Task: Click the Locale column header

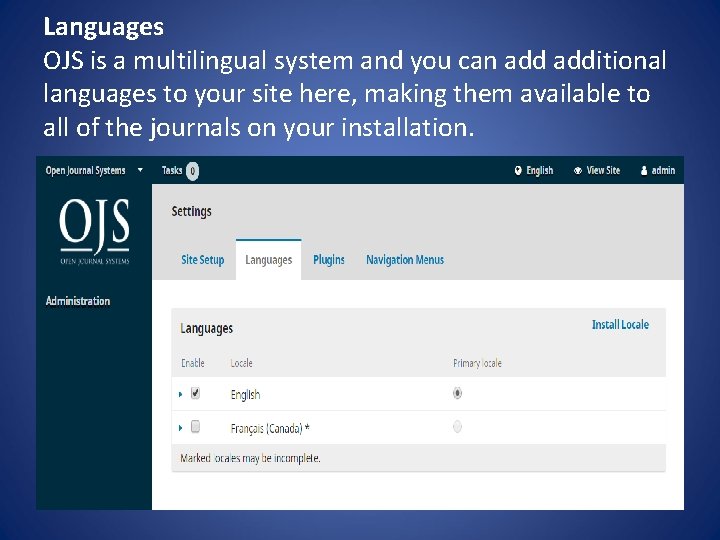Action: (242, 363)
